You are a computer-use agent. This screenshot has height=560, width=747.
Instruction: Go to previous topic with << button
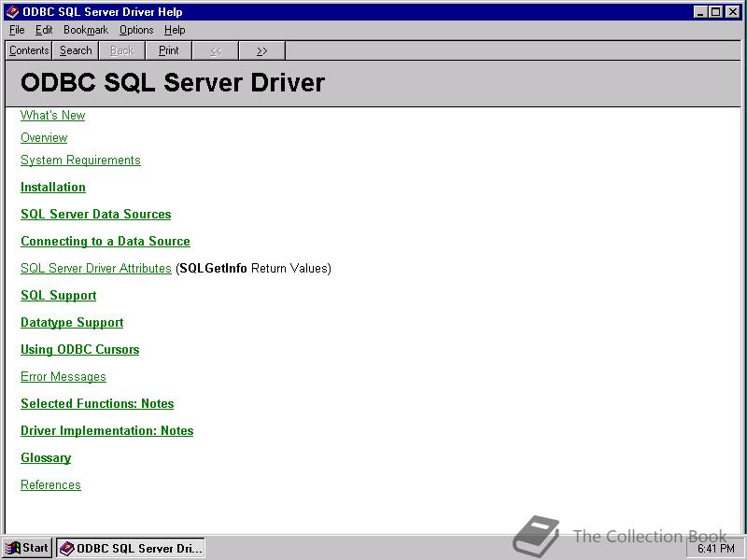[x=216, y=50]
